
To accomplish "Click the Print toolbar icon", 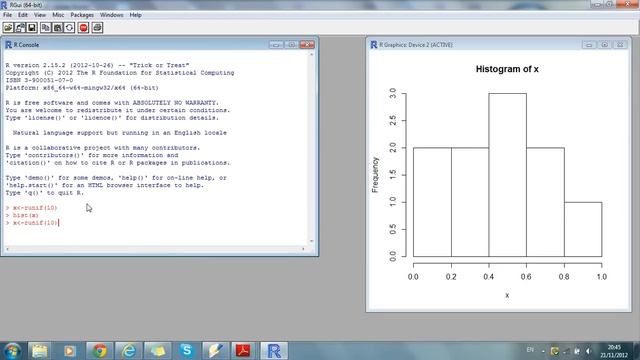I will click(97, 28).
